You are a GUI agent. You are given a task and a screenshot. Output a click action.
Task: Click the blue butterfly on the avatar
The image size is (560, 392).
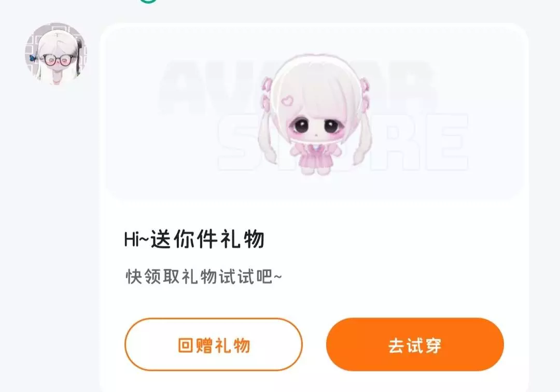(x=33, y=58)
